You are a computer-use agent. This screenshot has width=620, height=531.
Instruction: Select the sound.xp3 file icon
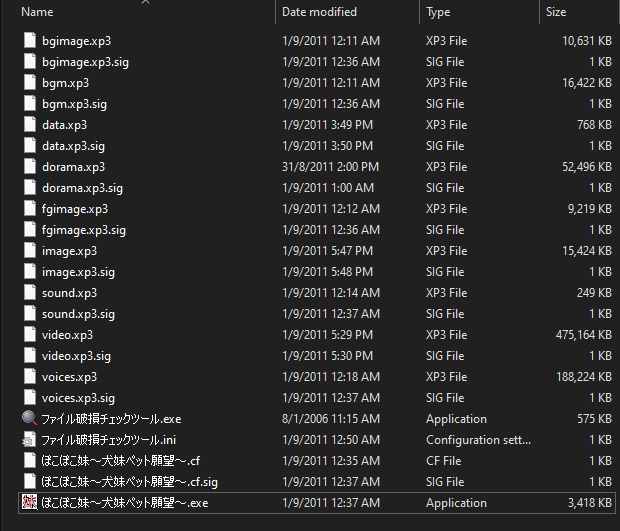pos(29,293)
